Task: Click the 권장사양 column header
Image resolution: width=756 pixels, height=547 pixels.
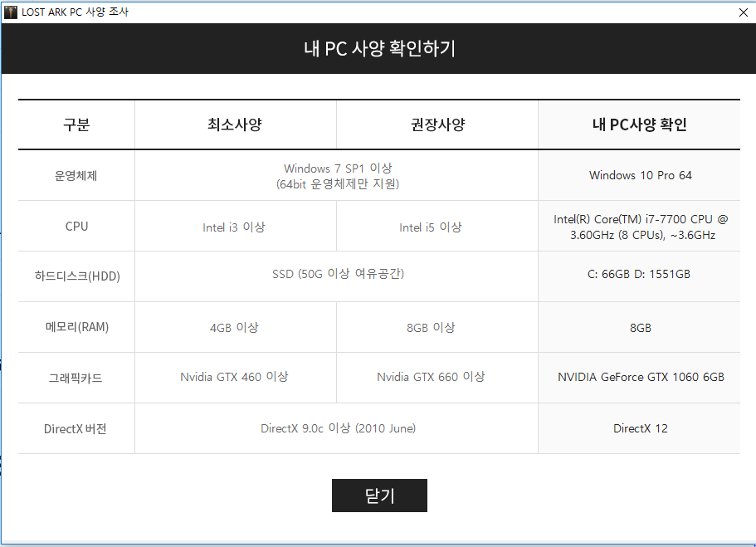Action: pyautogui.click(x=437, y=125)
